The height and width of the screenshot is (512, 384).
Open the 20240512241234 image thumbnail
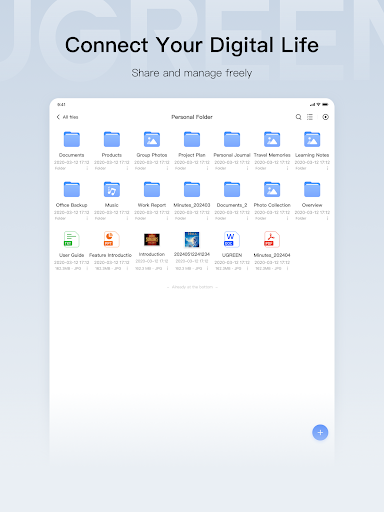[192, 239]
